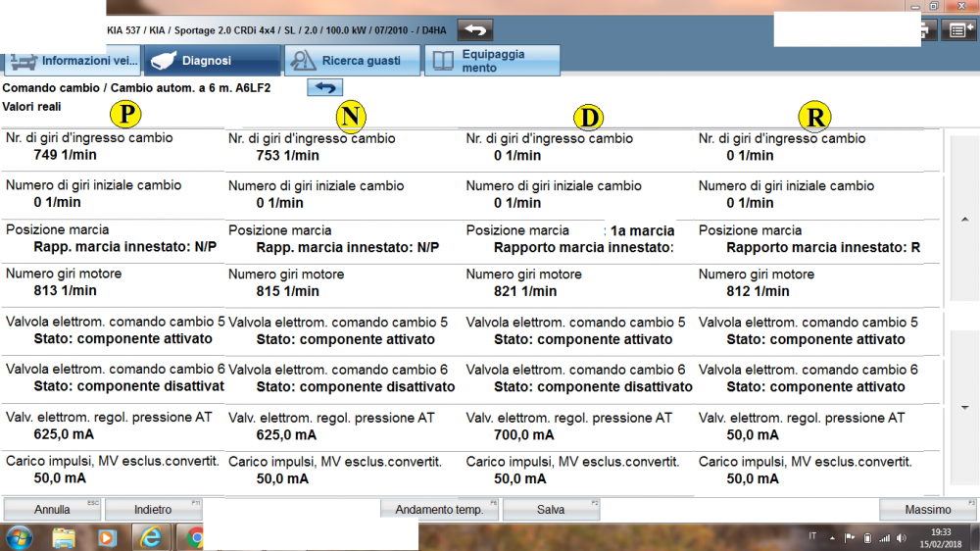Launch the media player from the taskbar
This screenshot has width=980, height=551.
(107, 538)
